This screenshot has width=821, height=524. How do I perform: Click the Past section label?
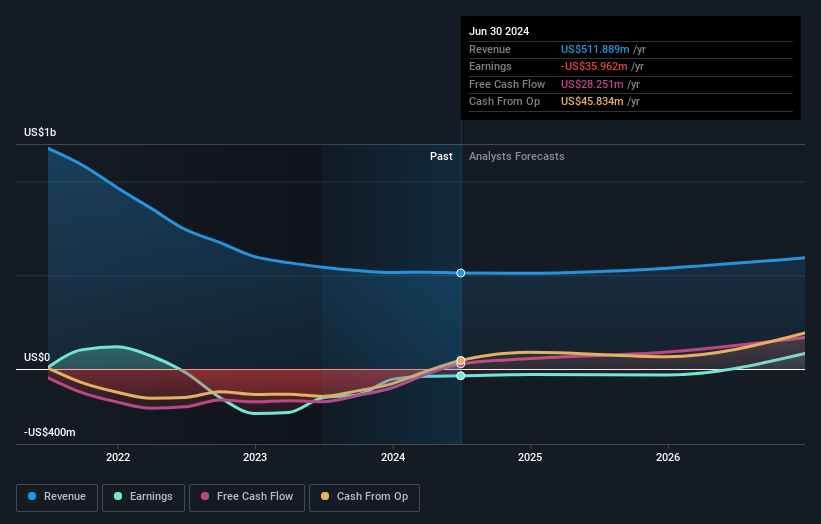[441, 157]
